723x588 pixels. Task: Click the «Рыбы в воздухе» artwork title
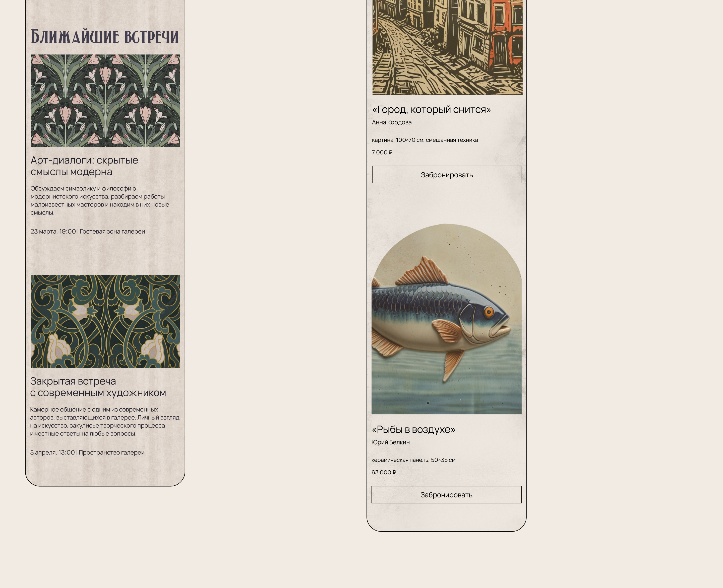[413, 429]
